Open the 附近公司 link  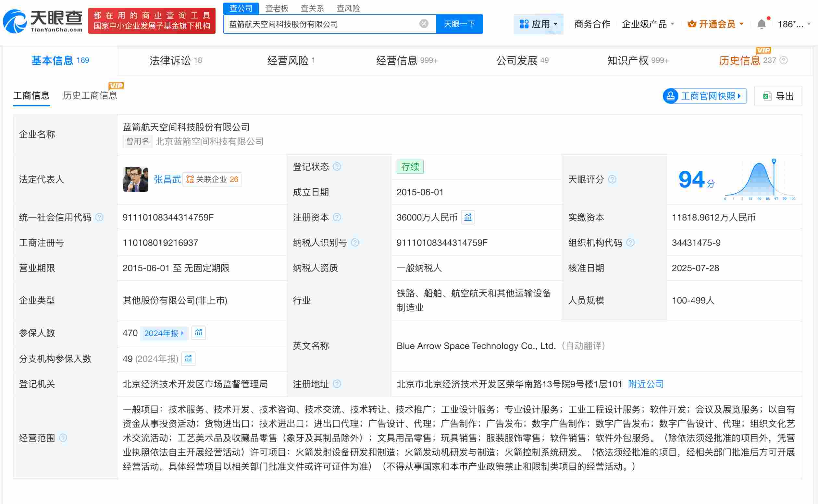coord(645,384)
